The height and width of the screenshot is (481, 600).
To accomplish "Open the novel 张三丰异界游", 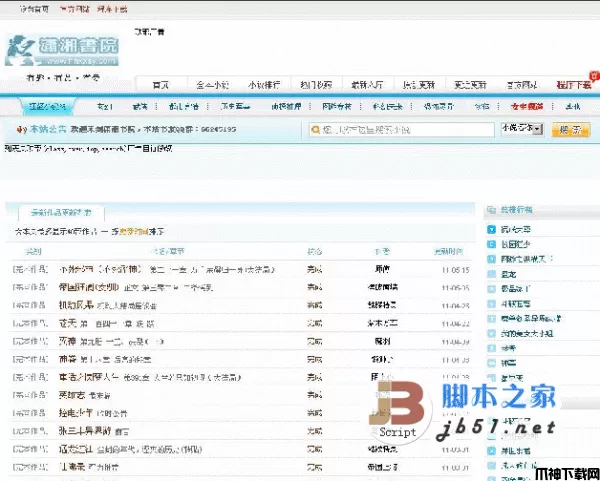I will point(86,430).
